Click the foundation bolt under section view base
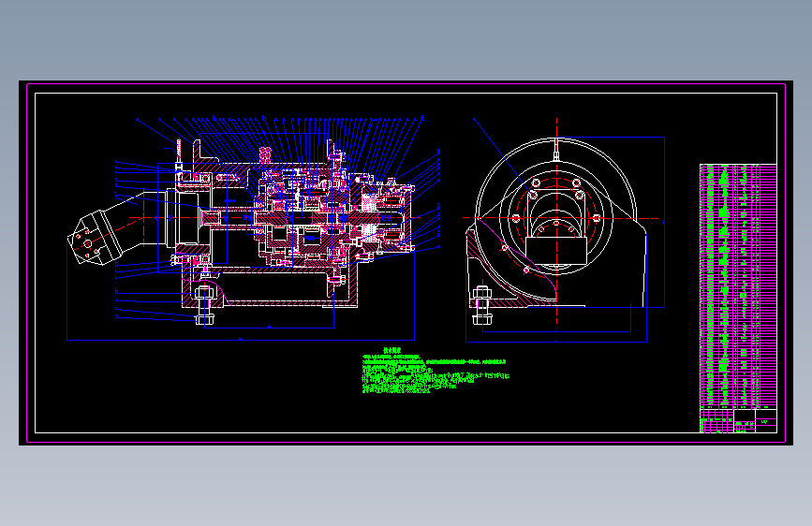The width and height of the screenshot is (812, 526). [x=204, y=305]
